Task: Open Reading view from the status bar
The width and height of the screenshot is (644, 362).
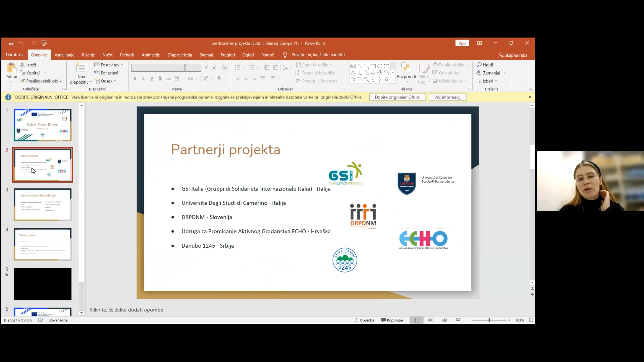Action: coord(444,320)
